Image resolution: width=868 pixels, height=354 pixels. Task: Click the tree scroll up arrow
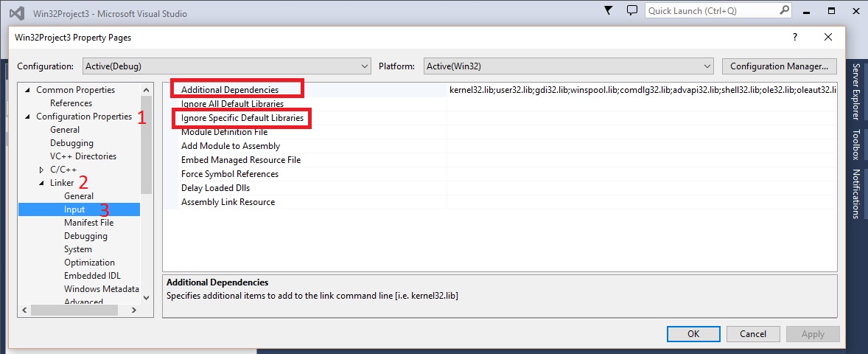tap(146, 90)
